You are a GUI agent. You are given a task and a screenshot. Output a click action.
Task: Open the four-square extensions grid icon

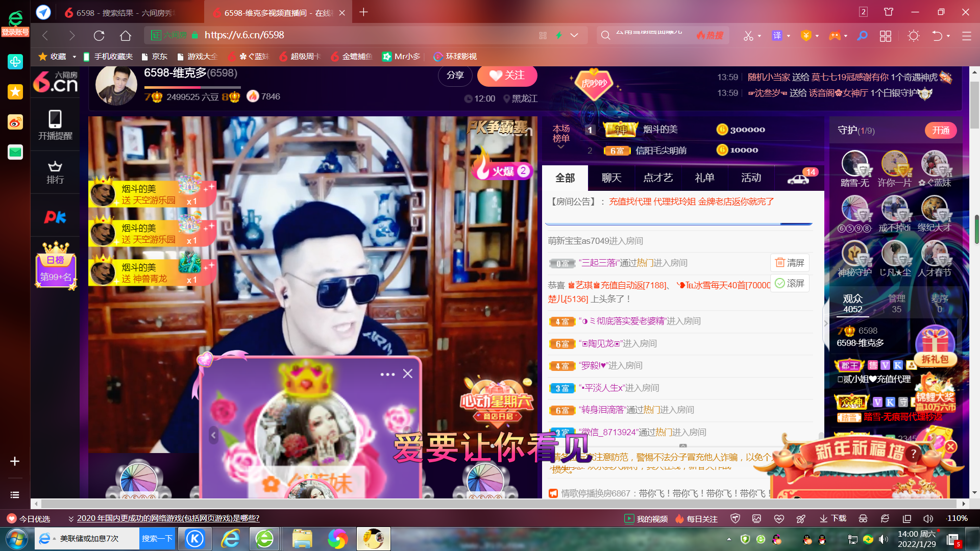pyautogui.click(x=886, y=36)
